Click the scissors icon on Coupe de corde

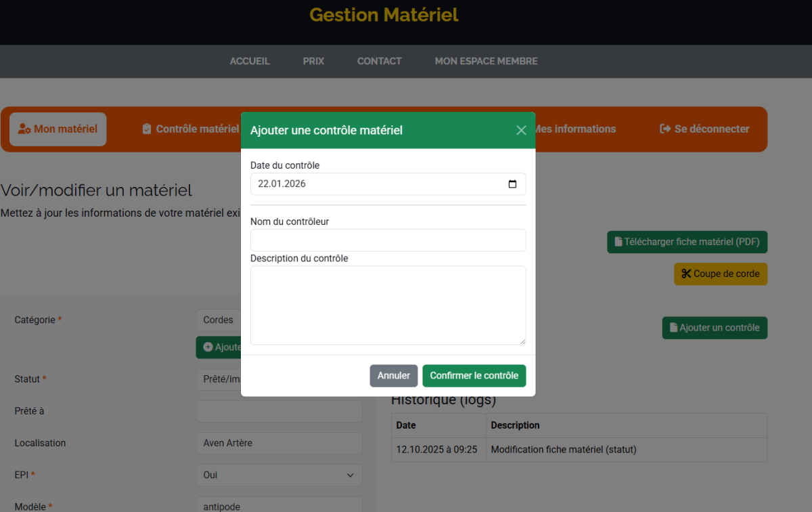coord(686,274)
